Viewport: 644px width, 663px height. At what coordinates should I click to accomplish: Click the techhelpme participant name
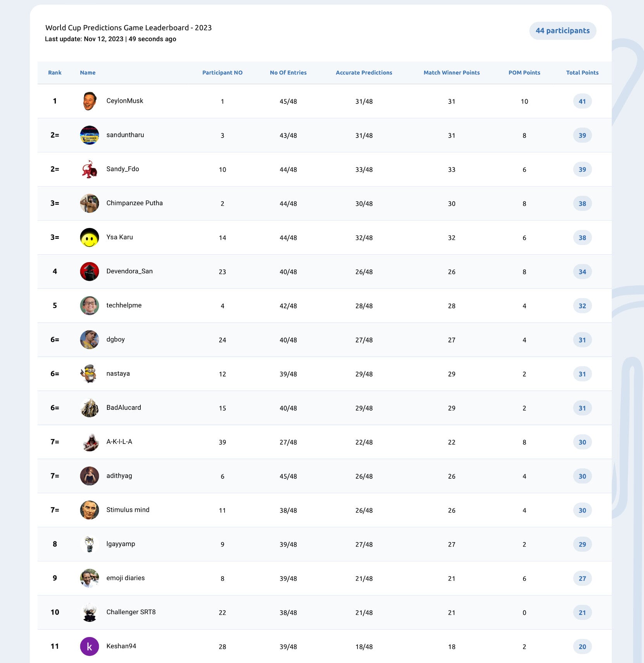pyautogui.click(x=124, y=306)
